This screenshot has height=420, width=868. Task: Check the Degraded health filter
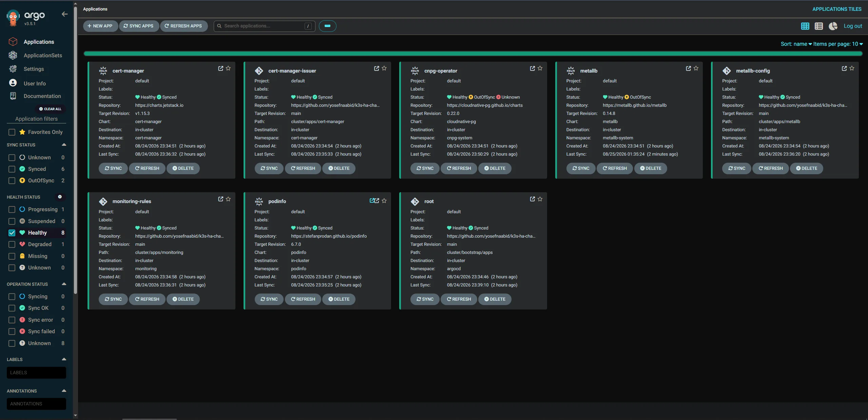(12, 244)
